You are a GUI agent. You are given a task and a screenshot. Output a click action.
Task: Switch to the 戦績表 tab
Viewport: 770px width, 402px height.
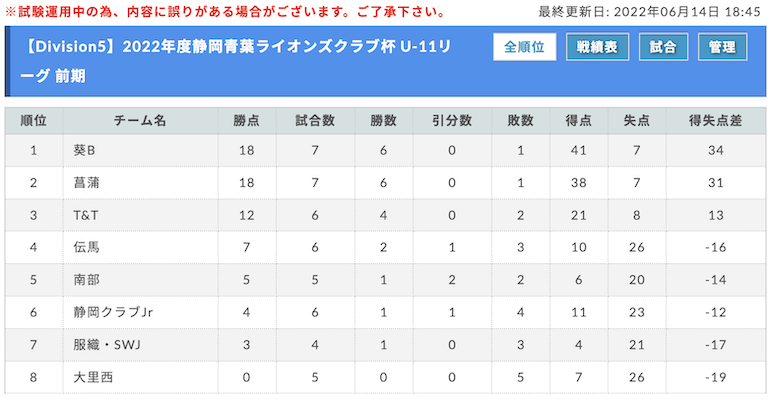pos(597,47)
